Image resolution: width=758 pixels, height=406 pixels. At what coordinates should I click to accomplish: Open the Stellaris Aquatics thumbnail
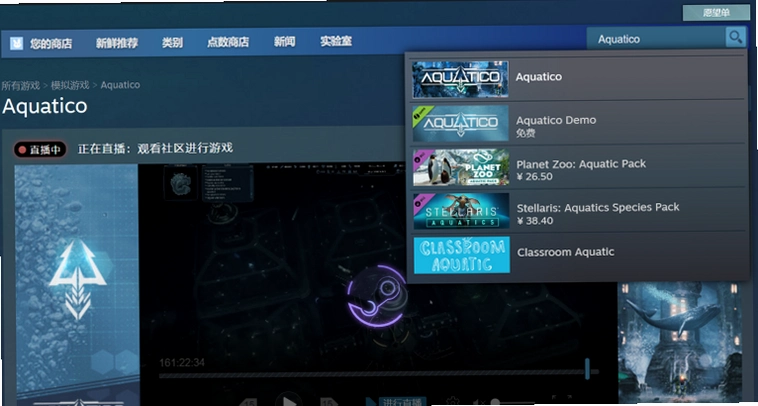(462, 211)
